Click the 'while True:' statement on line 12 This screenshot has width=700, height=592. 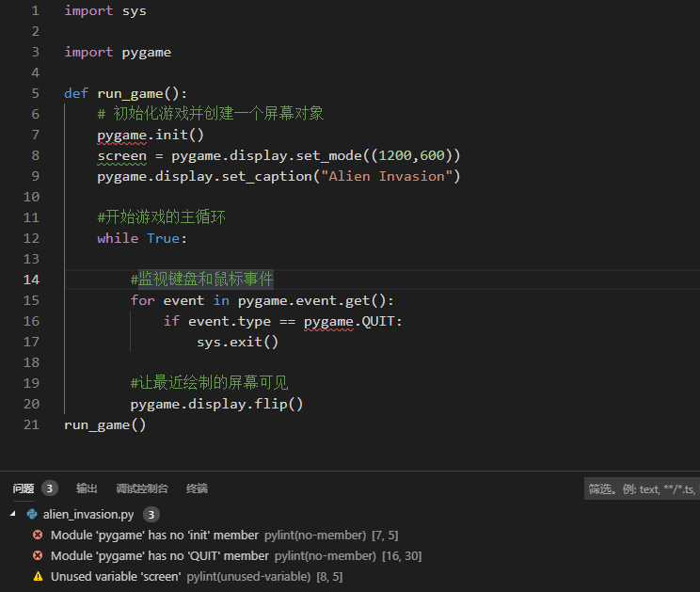click(141, 238)
